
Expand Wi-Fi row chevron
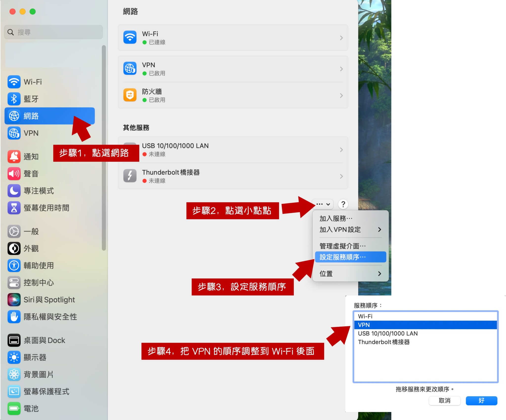pyautogui.click(x=341, y=38)
